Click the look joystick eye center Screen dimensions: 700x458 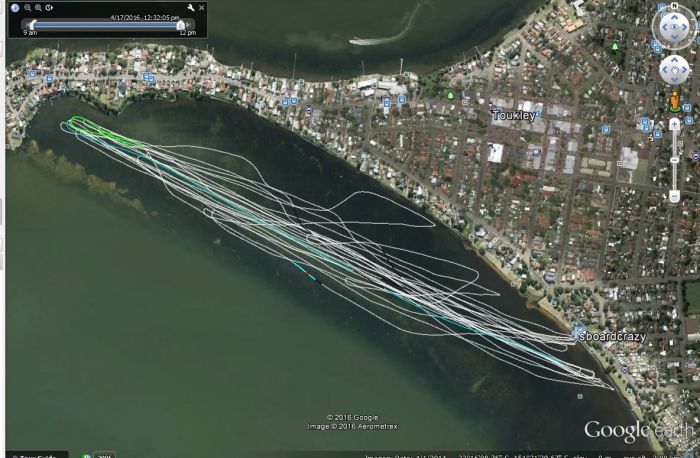672,28
